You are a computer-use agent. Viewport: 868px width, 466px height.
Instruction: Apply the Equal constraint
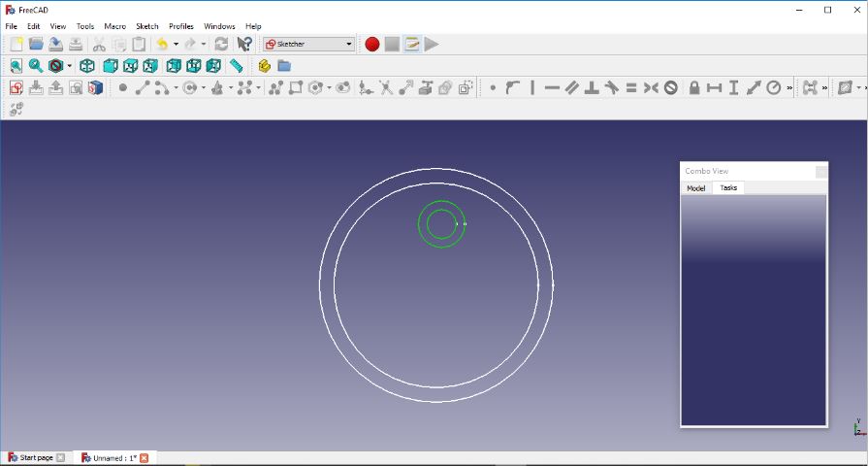[x=631, y=87]
